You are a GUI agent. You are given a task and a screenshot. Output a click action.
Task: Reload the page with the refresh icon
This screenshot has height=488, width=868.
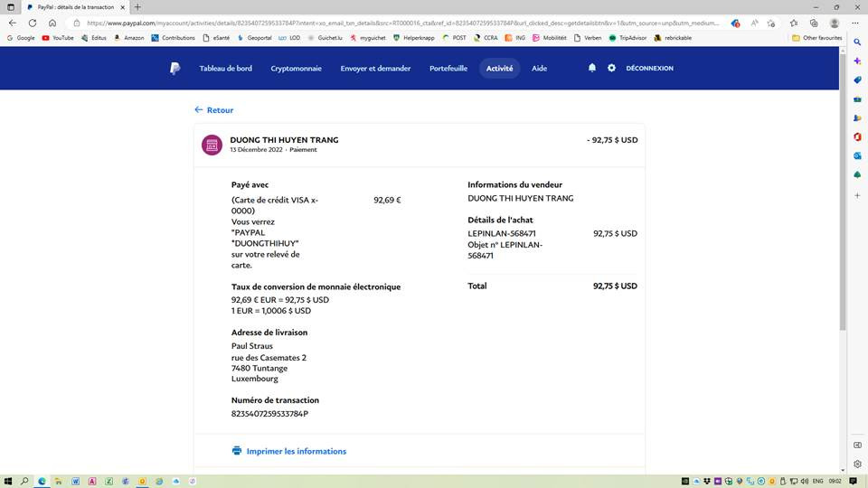pos(33,23)
